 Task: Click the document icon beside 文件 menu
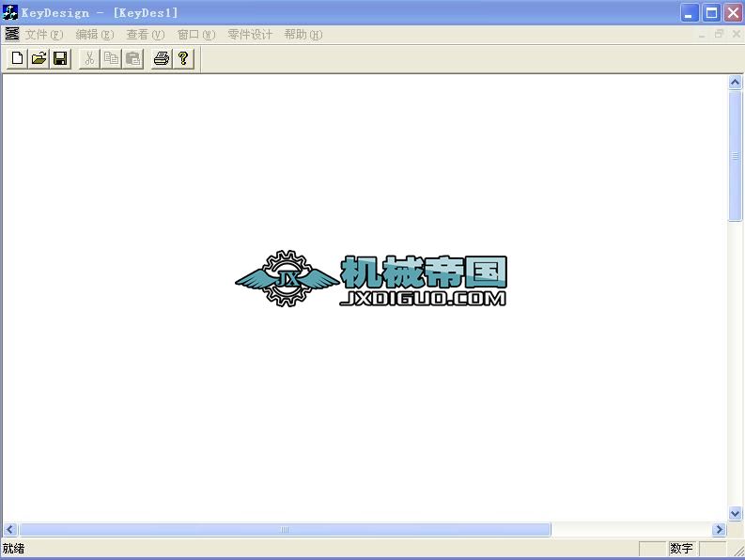tap(12, 34)
